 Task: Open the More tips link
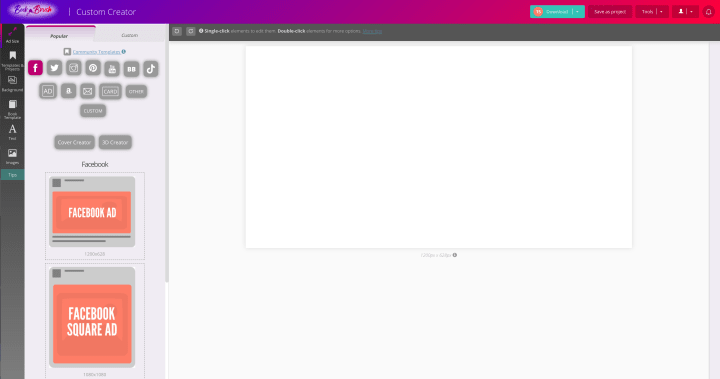(x=372, y=31)
